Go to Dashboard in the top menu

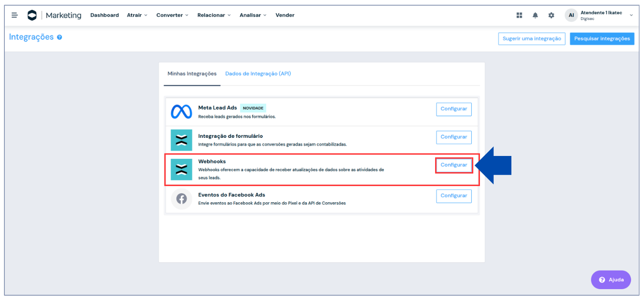tap(104, 15)
